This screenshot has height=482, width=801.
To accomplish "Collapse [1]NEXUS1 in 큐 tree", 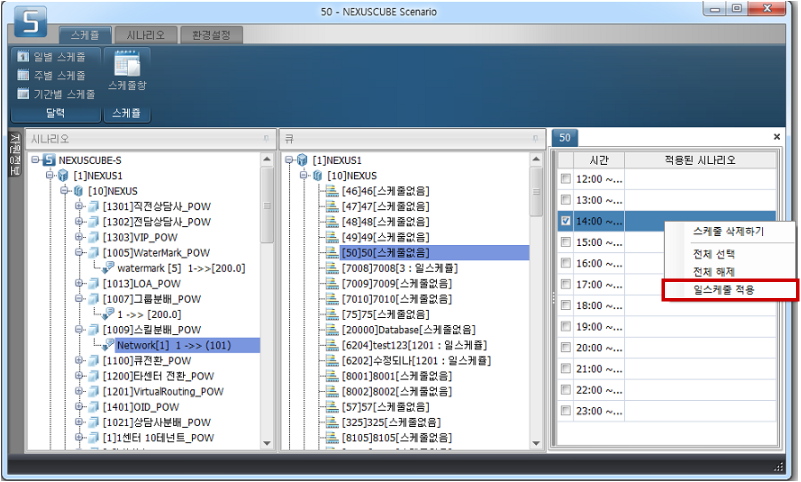I will pos(289,160).
